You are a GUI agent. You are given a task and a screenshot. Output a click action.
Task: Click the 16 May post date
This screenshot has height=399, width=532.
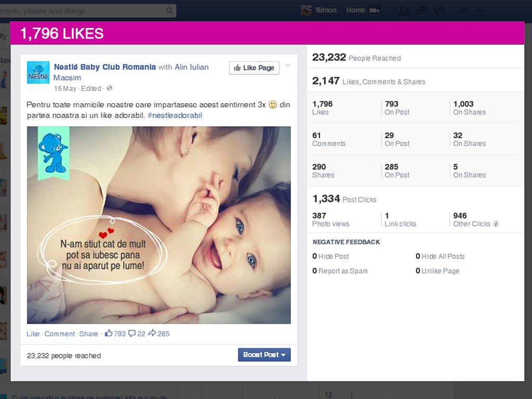tap(65, 88)
